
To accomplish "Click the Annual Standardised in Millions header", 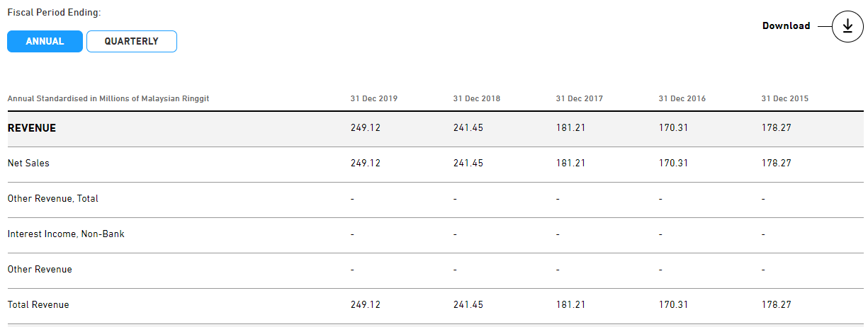I will (x=108, y=99).
